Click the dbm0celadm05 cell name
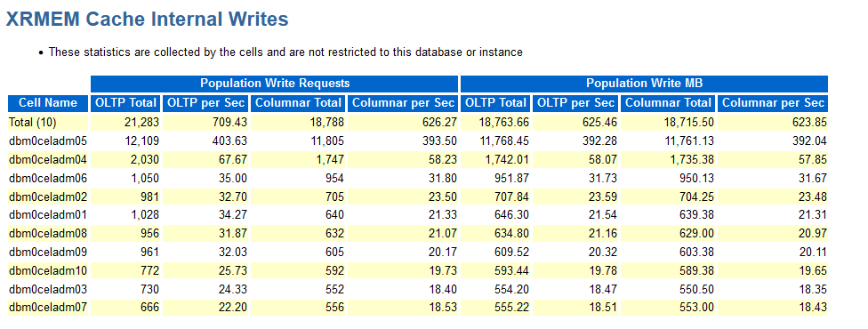Screen dimensions: 868x329 (x=48, y=141)
